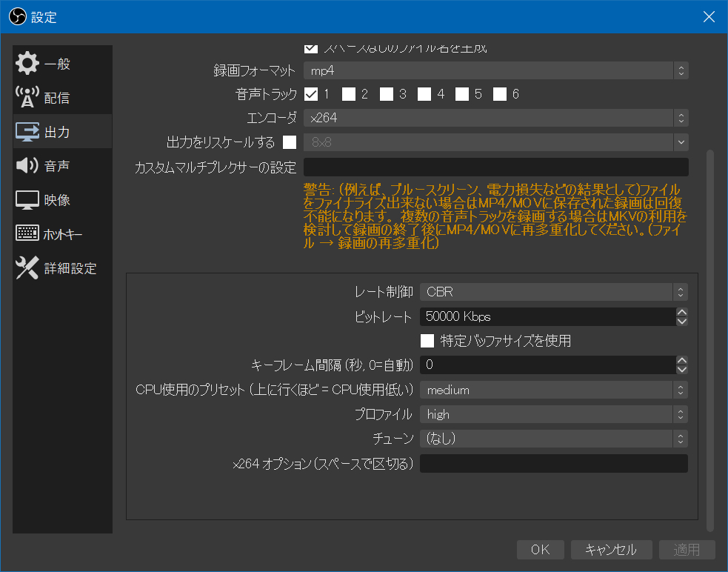728x572 pixels.
Task: Open the 詳細設定 settings page
Action: coord(62,268)
